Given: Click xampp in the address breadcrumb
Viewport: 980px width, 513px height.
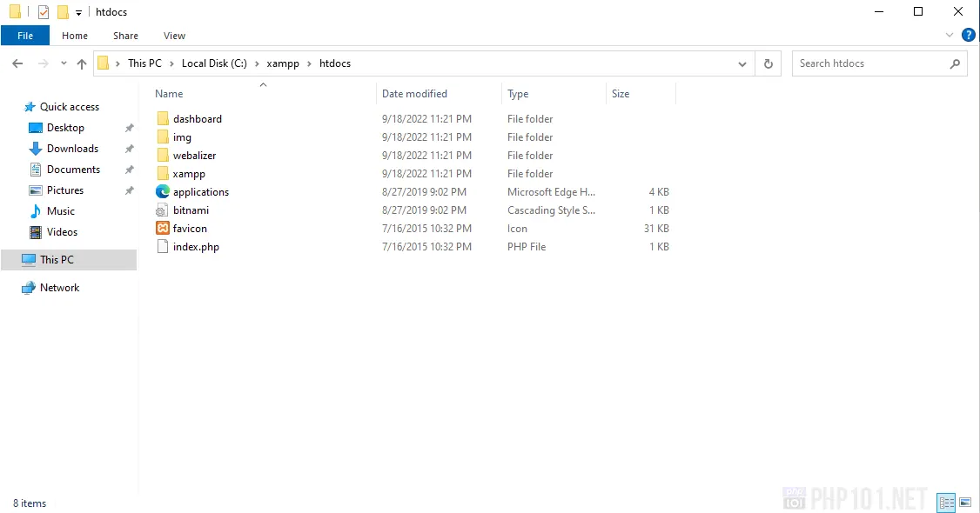Looking at the screenshot, I should tap(282, 63).
